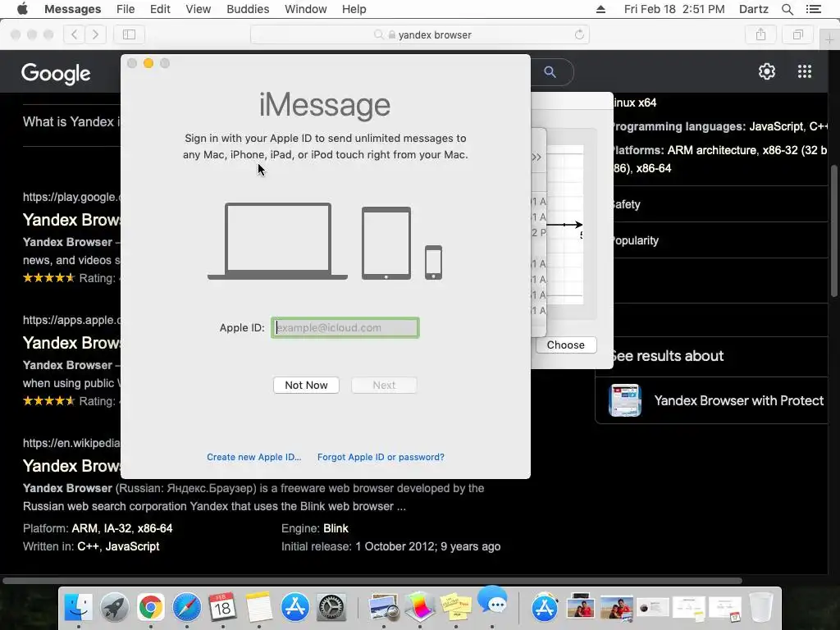Focus the Apple ID input field

345,328
